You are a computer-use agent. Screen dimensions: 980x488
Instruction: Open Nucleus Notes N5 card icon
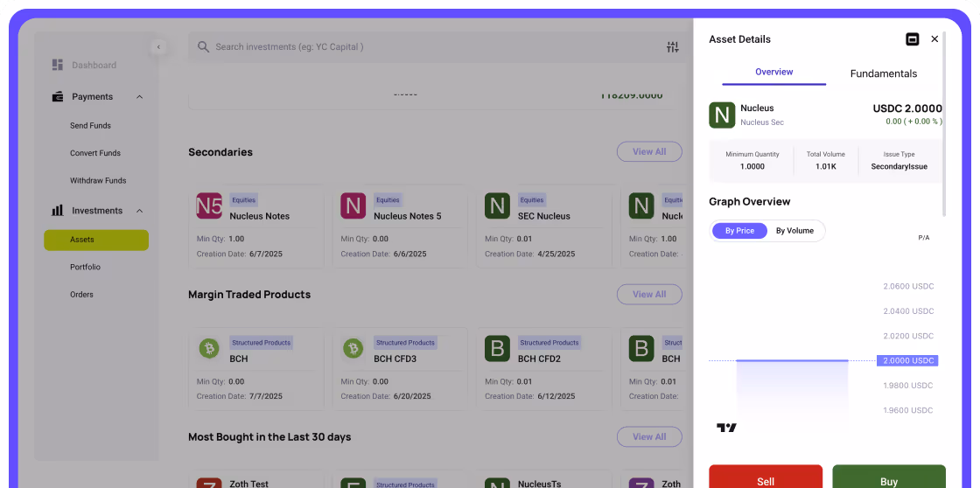click(x=209, y=206)
